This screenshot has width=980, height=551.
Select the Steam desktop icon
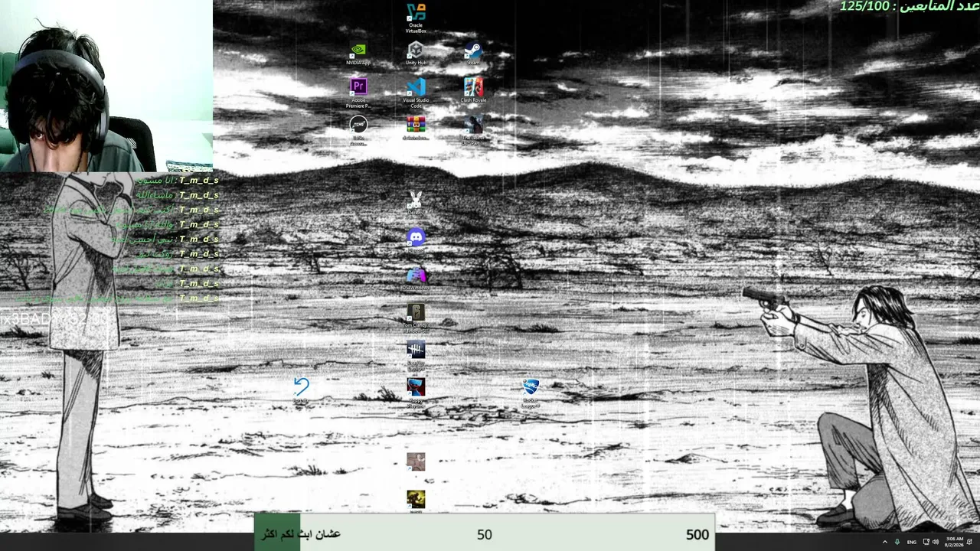pos(473,54)
